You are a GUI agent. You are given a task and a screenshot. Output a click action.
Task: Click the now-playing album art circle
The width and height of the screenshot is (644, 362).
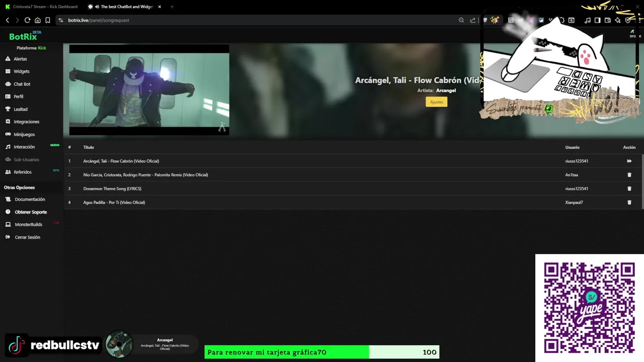tap(119, 344)
